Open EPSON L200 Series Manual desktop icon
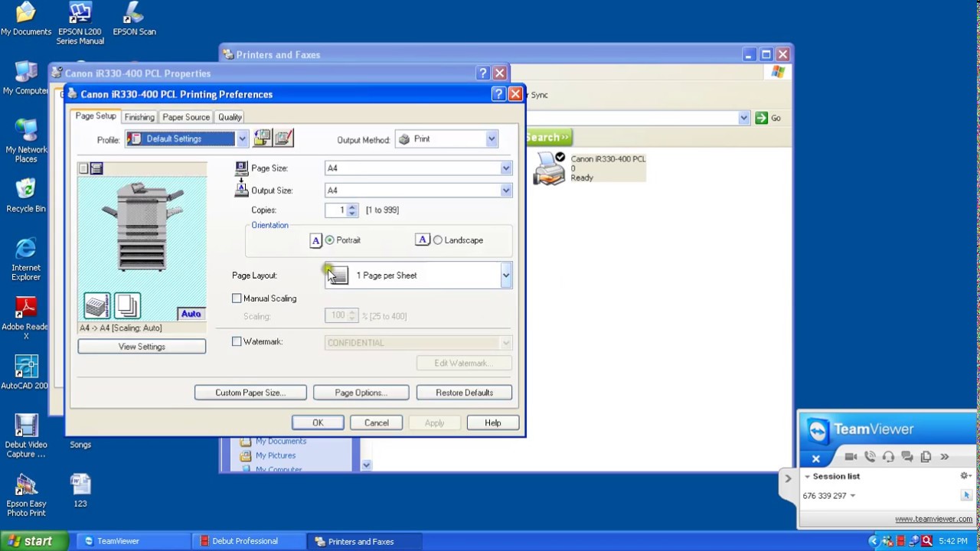980x551 pixels. click(x=80, y=24)
